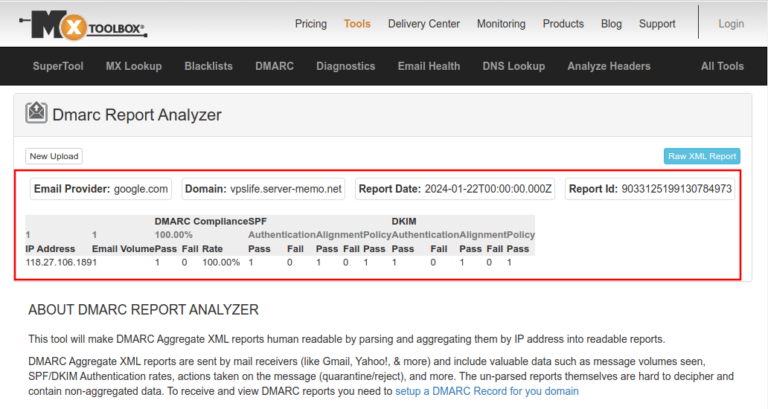Click the Dmarc Report Analyzer envelope icon
Screen dimensions: 768x409
click(37, 115)
